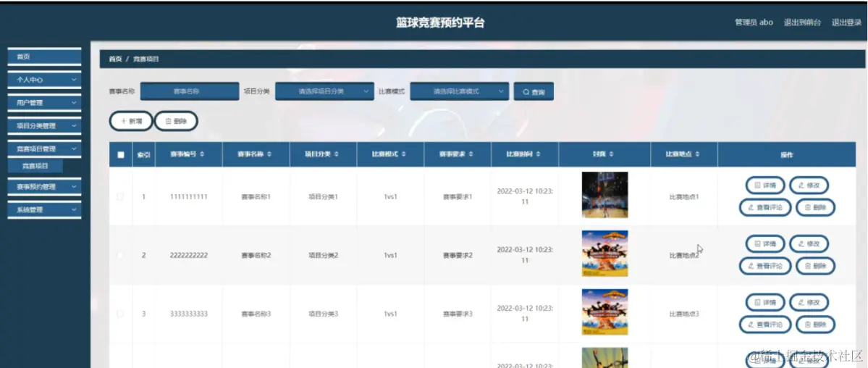
Task: Click the 比赛地点1 table cell
Action: (x=684, y=197)
